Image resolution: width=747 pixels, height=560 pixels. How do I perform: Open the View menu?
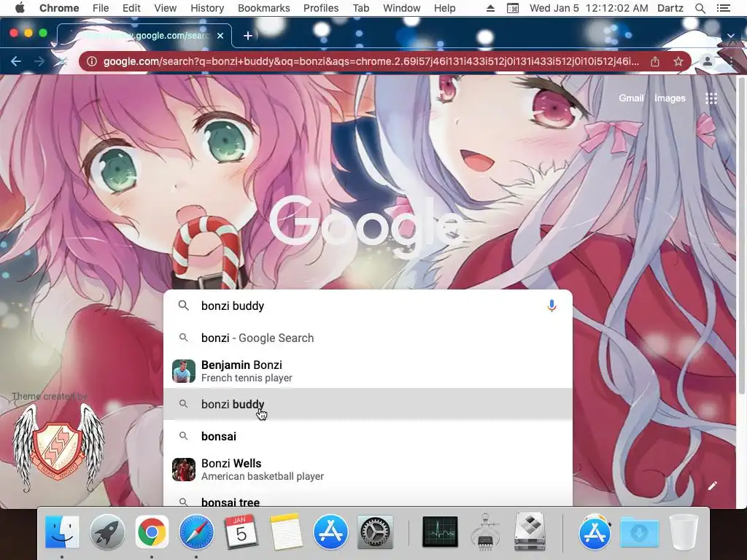tap(166, 8)
